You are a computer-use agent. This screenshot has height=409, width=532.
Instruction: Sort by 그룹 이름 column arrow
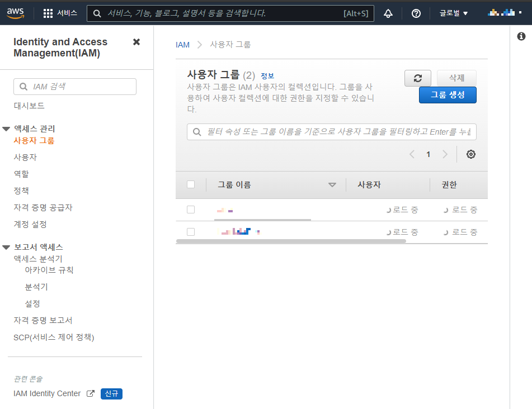click(x=332, y=185)
